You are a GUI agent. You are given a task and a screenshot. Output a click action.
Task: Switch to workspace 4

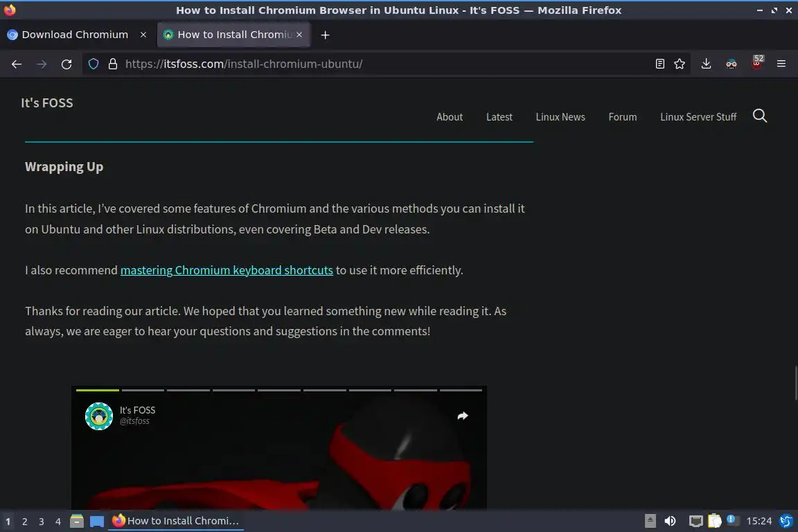coord(58,522)
